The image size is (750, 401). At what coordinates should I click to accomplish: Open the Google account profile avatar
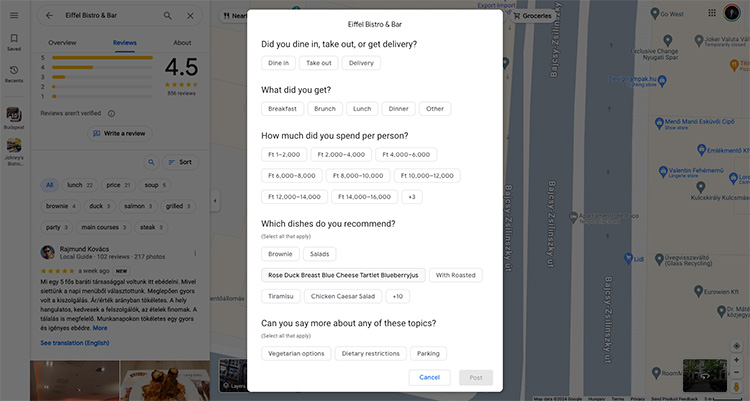[732, 13]
